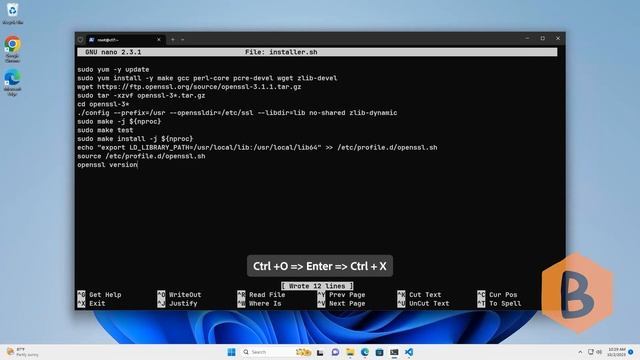This screenshot has height=360, width=640.
Task: Close the root terminal tab
Action: point(159,40)
